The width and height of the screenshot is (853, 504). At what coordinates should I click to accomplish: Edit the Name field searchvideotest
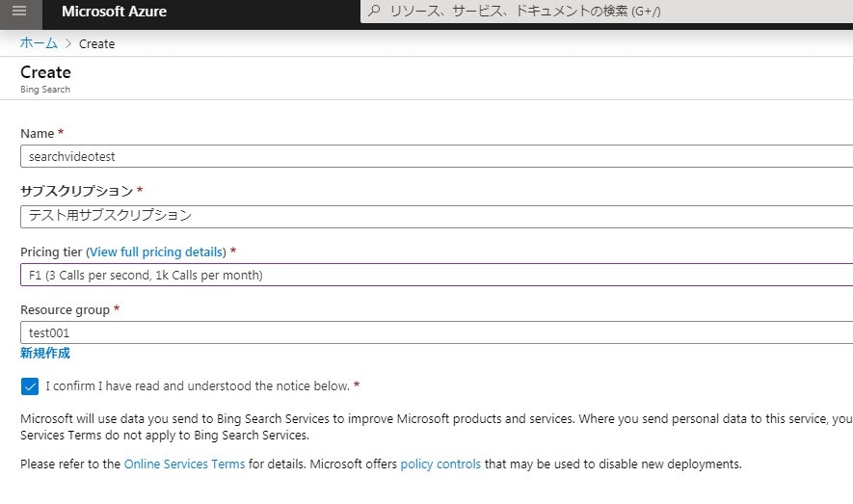coord(437,156)
